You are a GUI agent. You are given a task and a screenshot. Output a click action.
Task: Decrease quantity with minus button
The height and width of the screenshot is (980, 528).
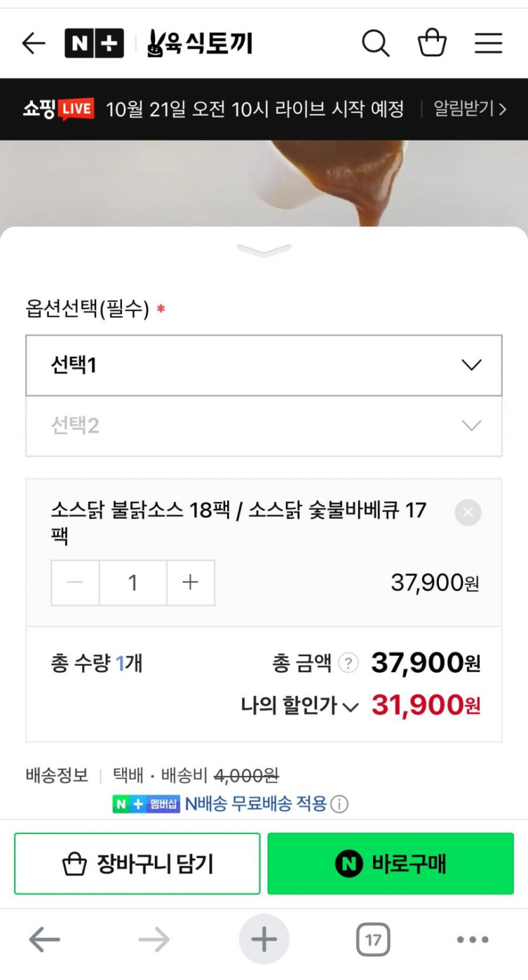75,583
